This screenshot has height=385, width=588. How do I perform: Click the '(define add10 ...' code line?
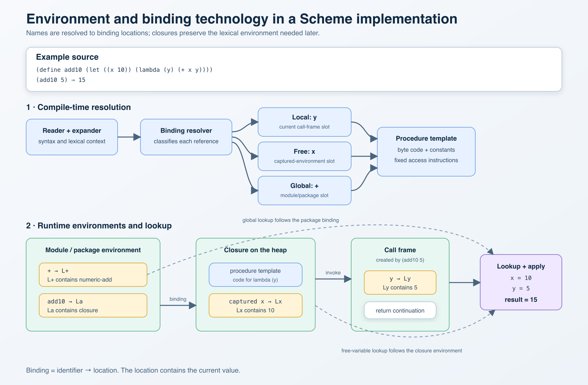pyautogui.click(x=124, y=70)
